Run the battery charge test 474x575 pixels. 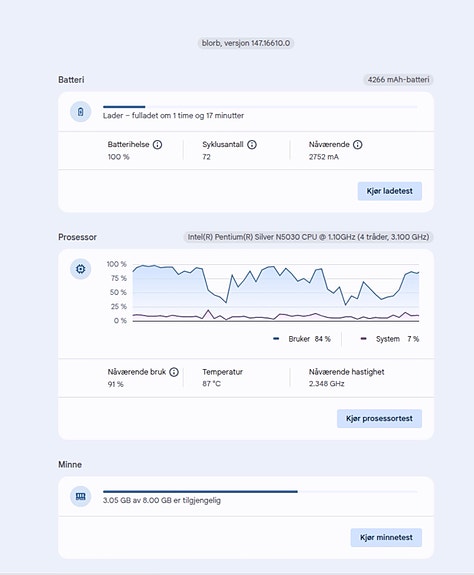(390, 191)
